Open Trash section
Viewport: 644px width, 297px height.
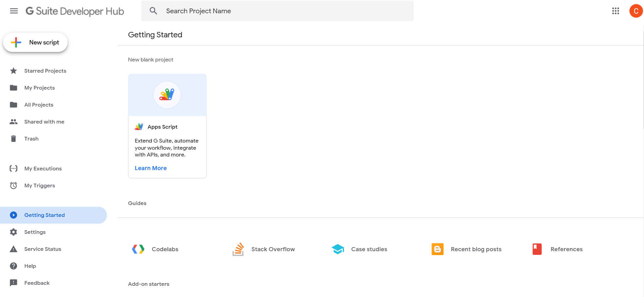[x=31, y=138]
